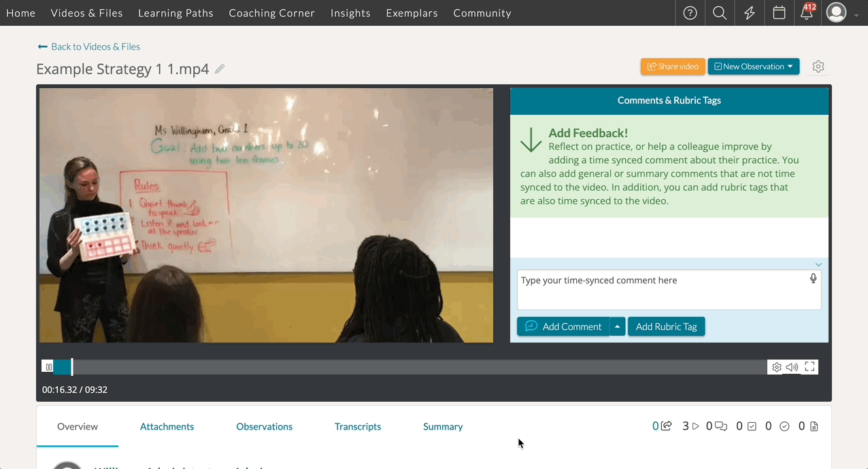This screenshot has width=868, height=469.
Task: Click the search magnifier icon
Action: coord(720,13)
